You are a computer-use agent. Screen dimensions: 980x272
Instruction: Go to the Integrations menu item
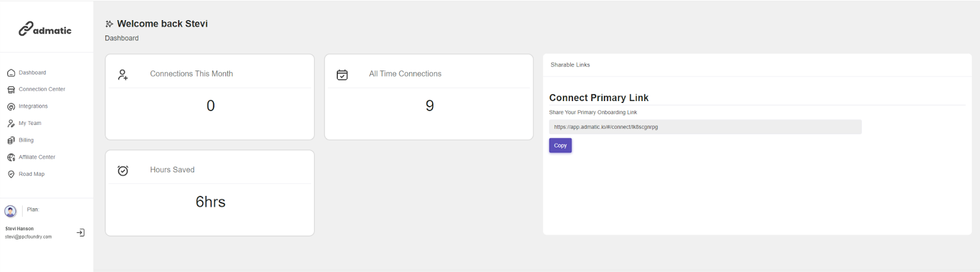pyautogui.click(x=33, y=107)
